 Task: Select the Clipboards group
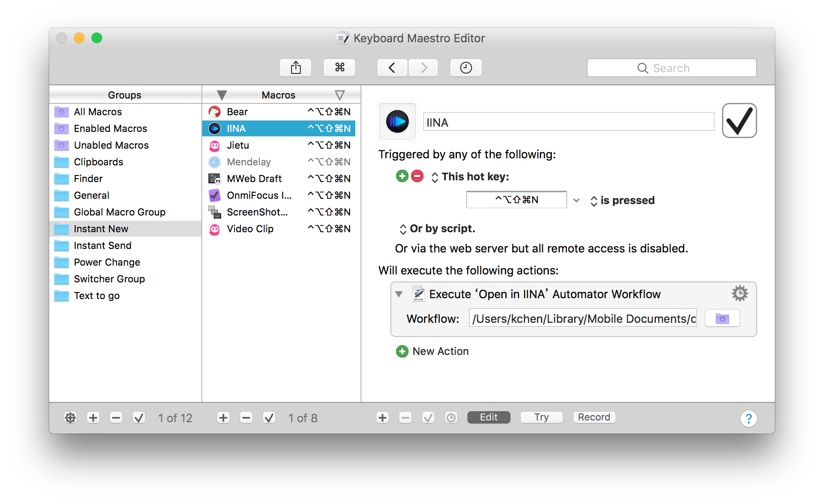click(125, 162)
